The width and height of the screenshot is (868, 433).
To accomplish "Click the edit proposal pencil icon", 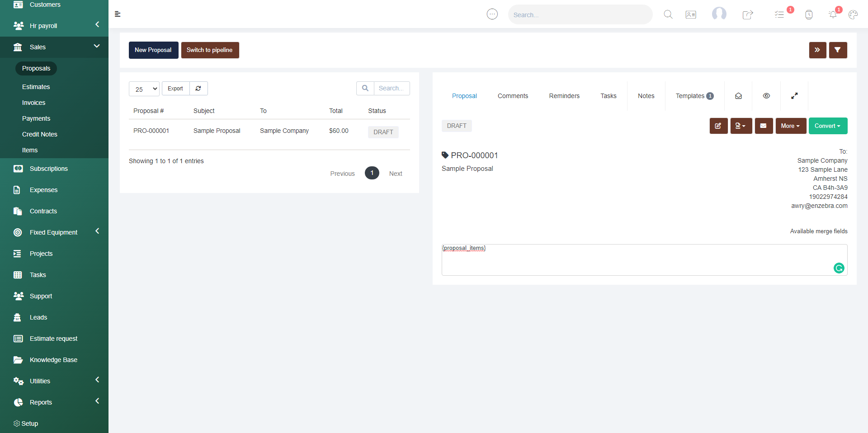I will click(718, 126).
